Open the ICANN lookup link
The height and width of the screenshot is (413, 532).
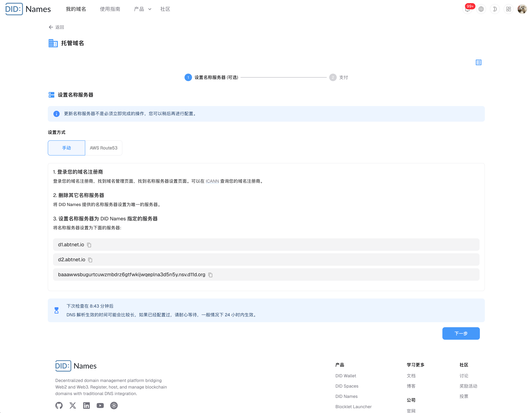(x=212, y=181)
